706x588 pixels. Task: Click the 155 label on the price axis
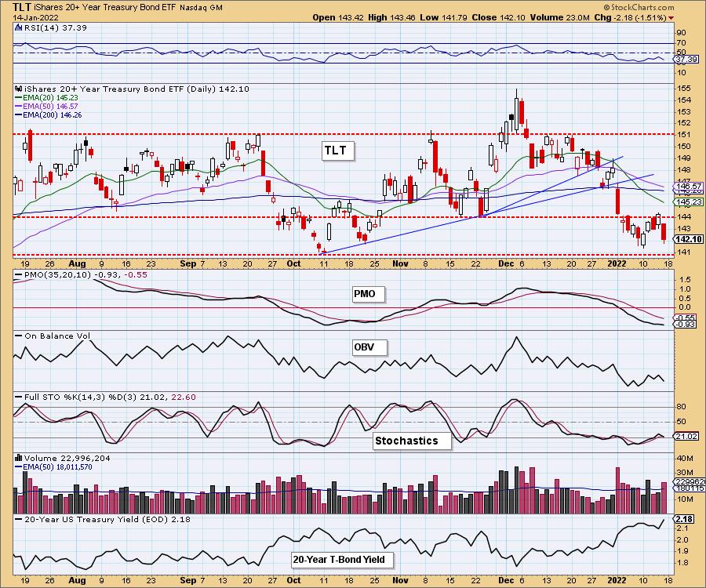[x=684, y=88]
